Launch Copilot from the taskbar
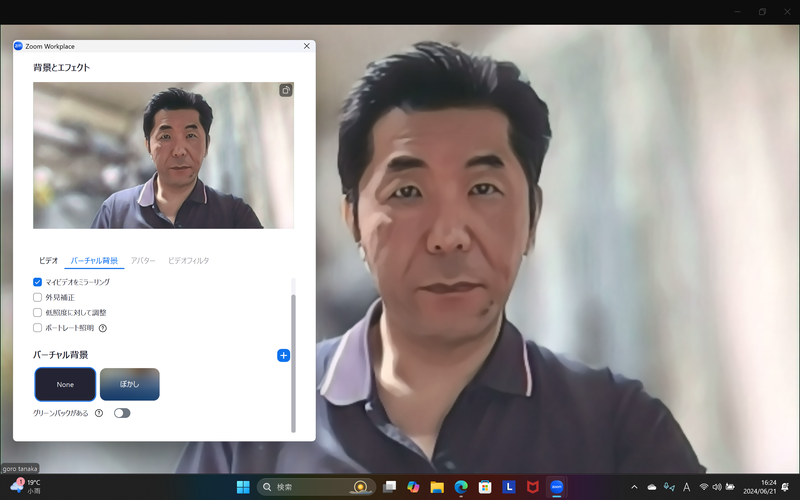800x500 pixels. (413, 487)
